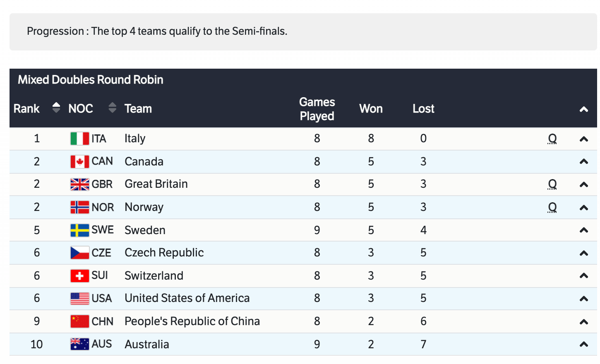Click the Italy flag icon
The height and width of the screenshot is (364, 600).
[79, 139]
